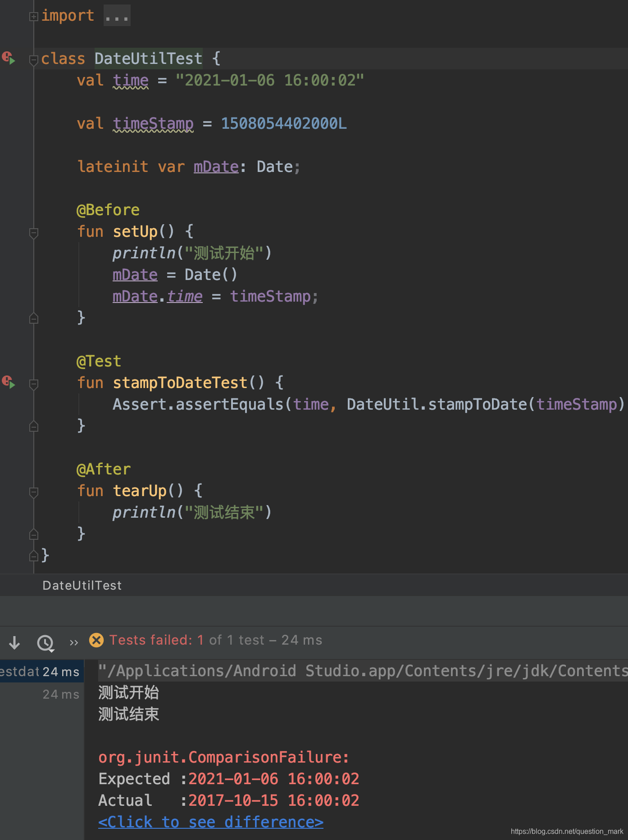The height and width of the screenshot is (840, 628).
Task: Run the DateUtilTest class from gutter icon
Action: (x=9, y=58)
